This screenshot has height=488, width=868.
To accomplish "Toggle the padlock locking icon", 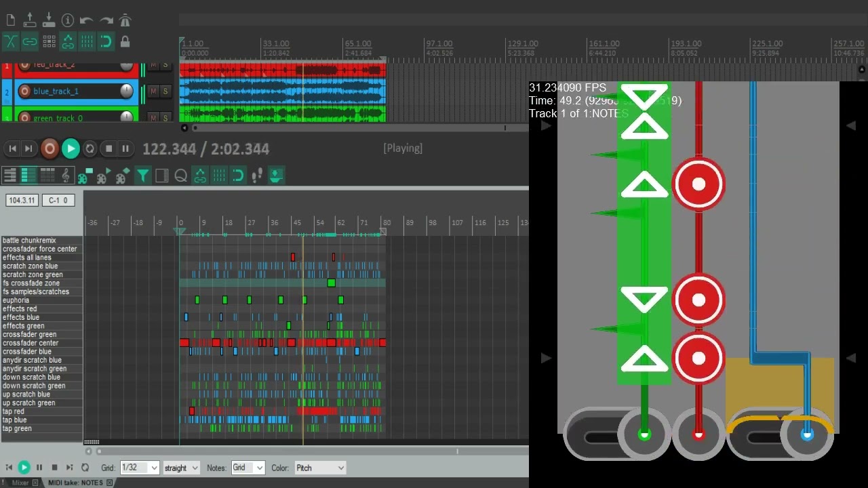I will coord(125,41).
